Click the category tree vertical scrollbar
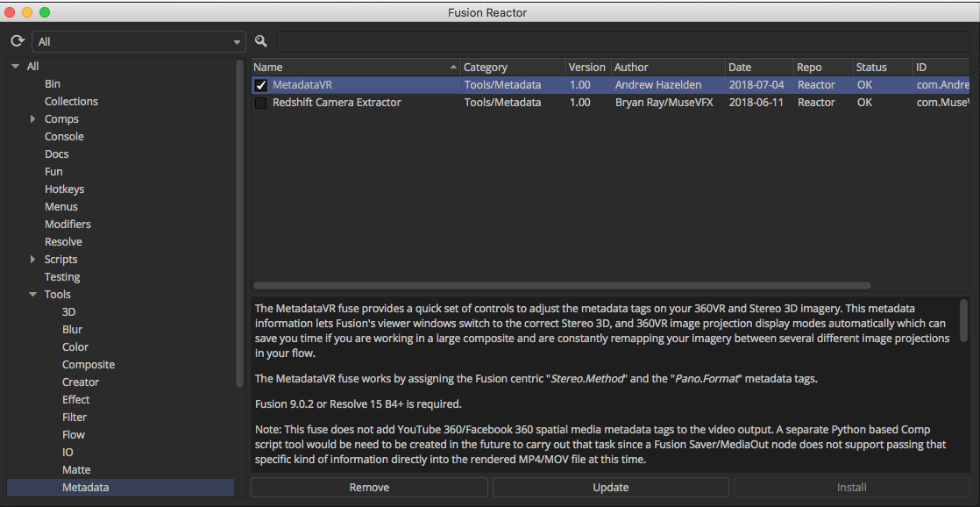980x507 pixels. pyautogui.click(x=239, y=223)
